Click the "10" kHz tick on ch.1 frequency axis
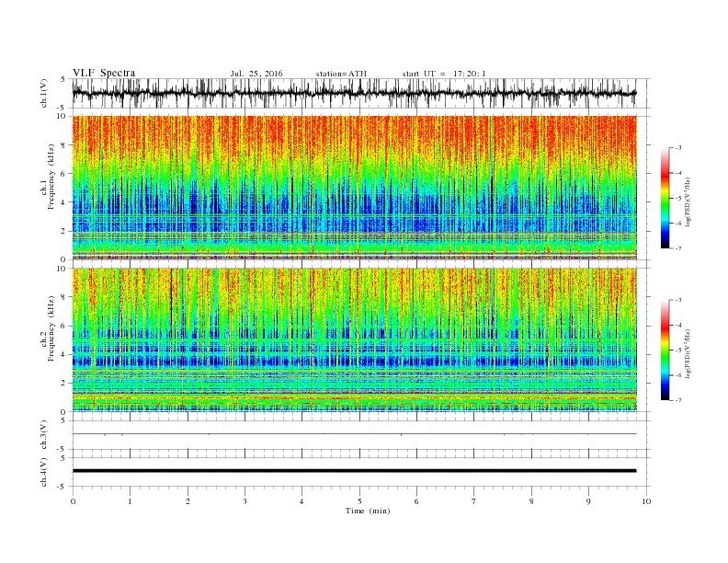 [62, 116]
